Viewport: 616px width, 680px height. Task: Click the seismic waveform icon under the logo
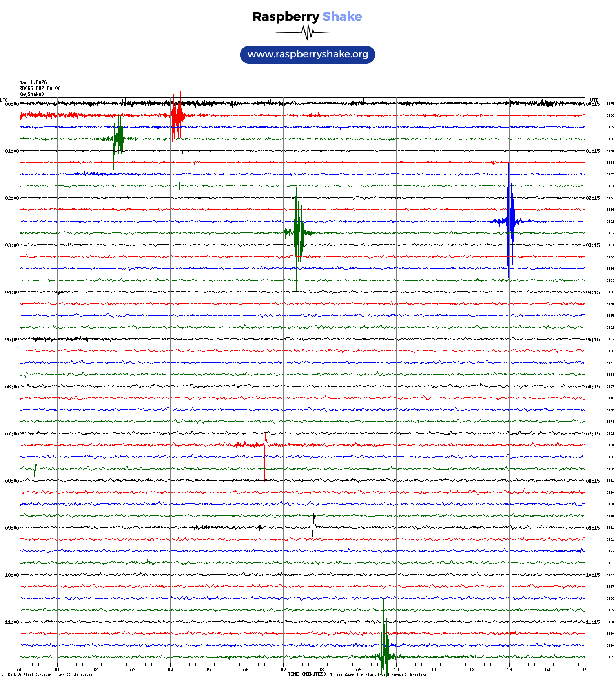[x=307, y=32]
